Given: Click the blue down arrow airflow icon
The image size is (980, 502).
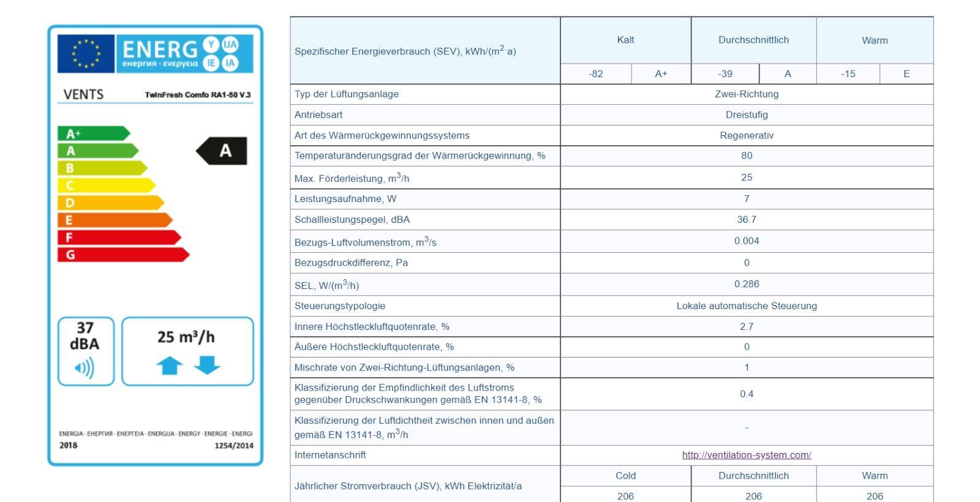Looking at the screenshot, I should tap(207, 365).
